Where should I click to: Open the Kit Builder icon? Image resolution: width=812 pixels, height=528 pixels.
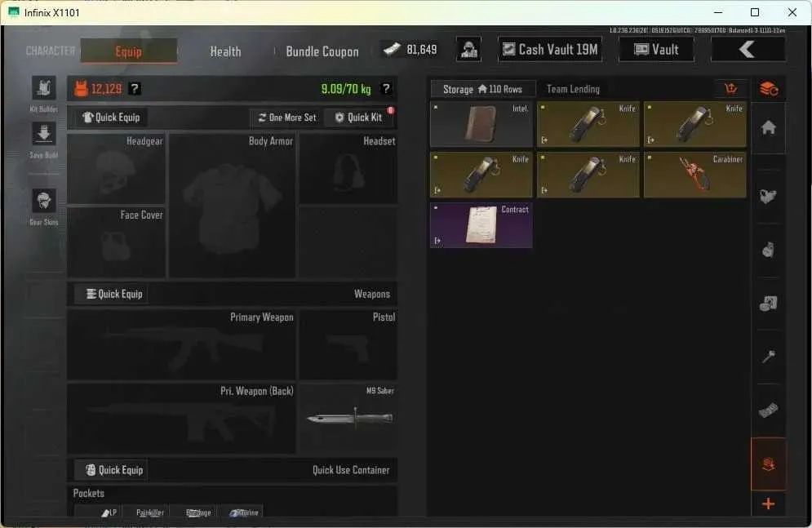point(44,88)
